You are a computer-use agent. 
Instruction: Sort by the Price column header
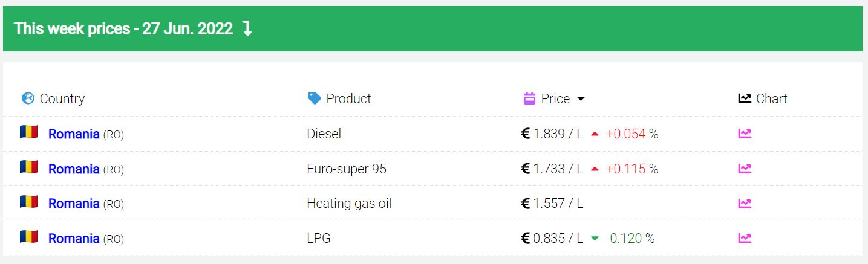(555, 98)
